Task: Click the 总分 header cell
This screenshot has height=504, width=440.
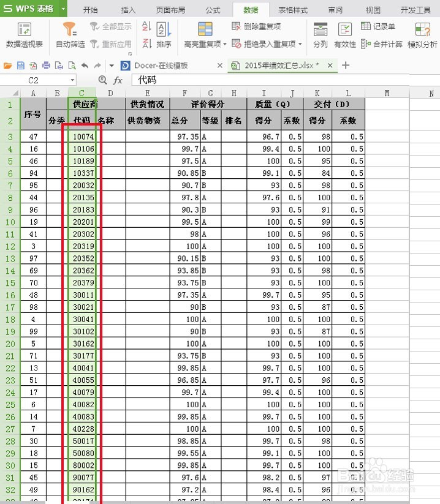Action: [x=185, y=121]
